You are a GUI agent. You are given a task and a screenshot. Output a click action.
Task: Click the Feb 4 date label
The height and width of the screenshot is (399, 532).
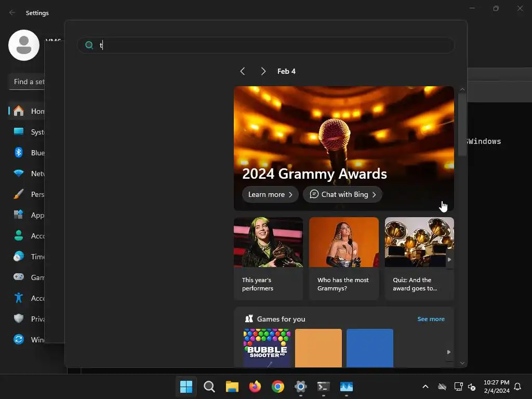pyautogui.click(x=286, y=71)
